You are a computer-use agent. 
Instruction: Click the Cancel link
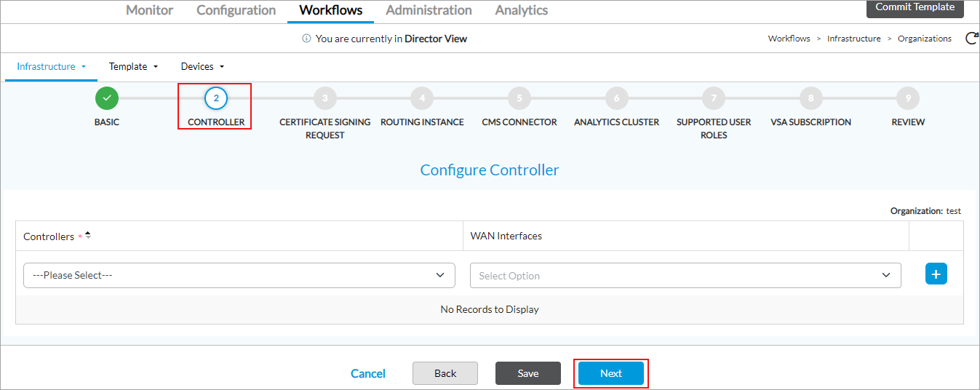click(368, 373)
